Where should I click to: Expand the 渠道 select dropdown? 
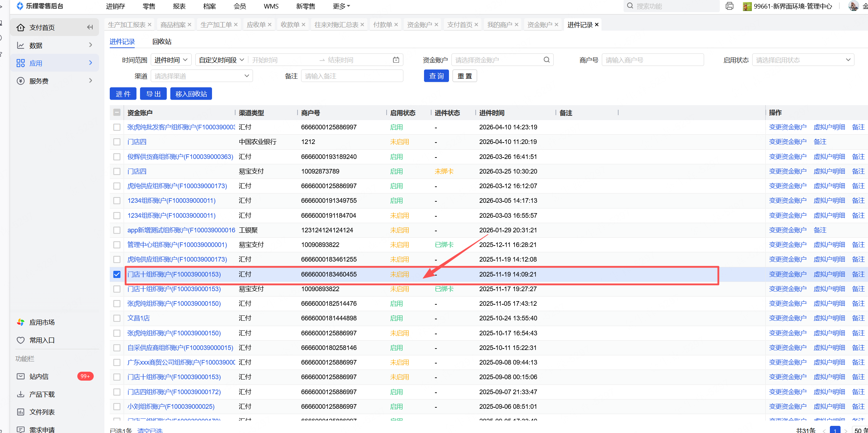coord(202,76)
